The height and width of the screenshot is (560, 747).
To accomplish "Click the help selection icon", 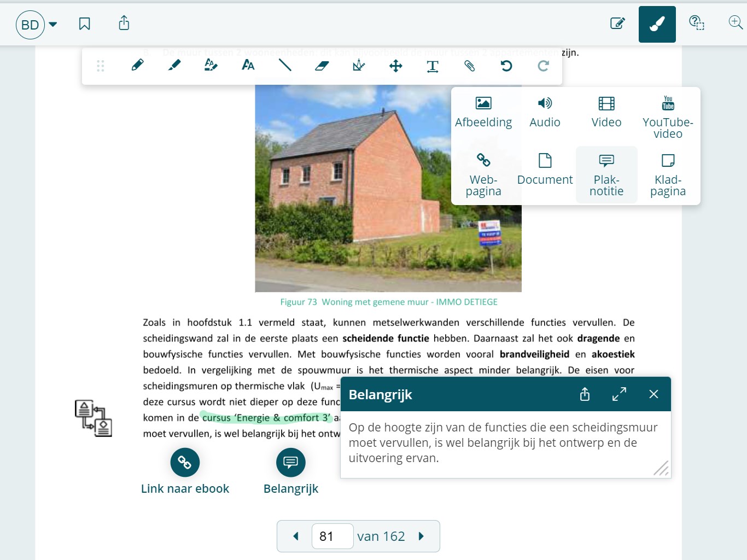I will point(696,23).
